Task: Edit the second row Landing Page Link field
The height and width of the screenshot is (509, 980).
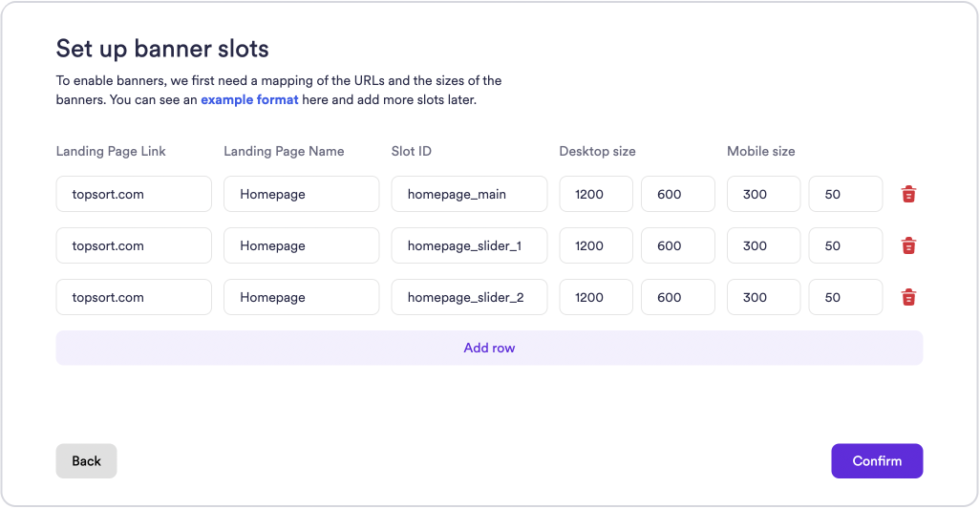Action: click(134, 245)
